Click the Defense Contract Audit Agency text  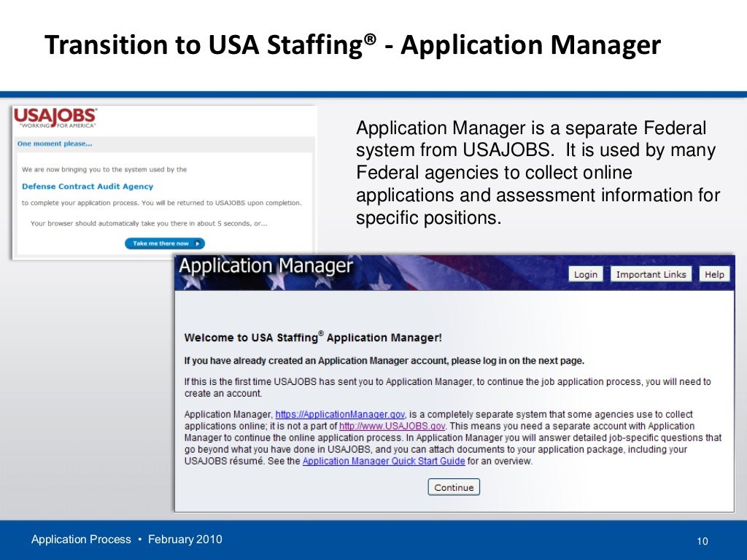pos(88,186)
